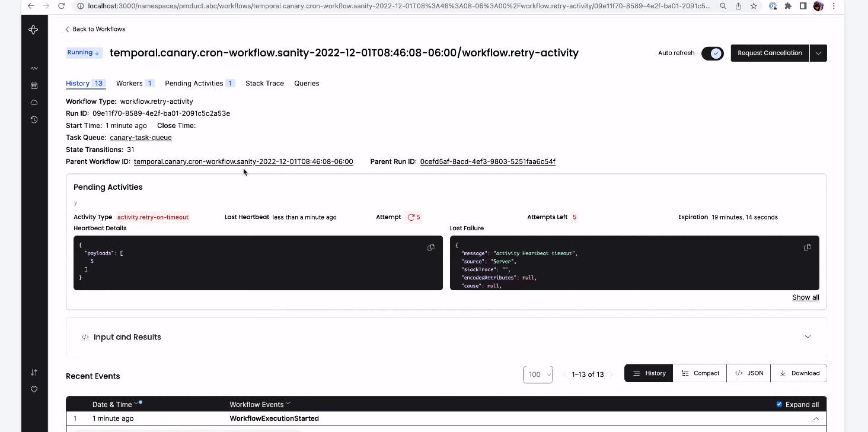Click the import/export arrows sidebar icon
The height and width of the screenshot is (432, 868).
click(x=34, y=372)
